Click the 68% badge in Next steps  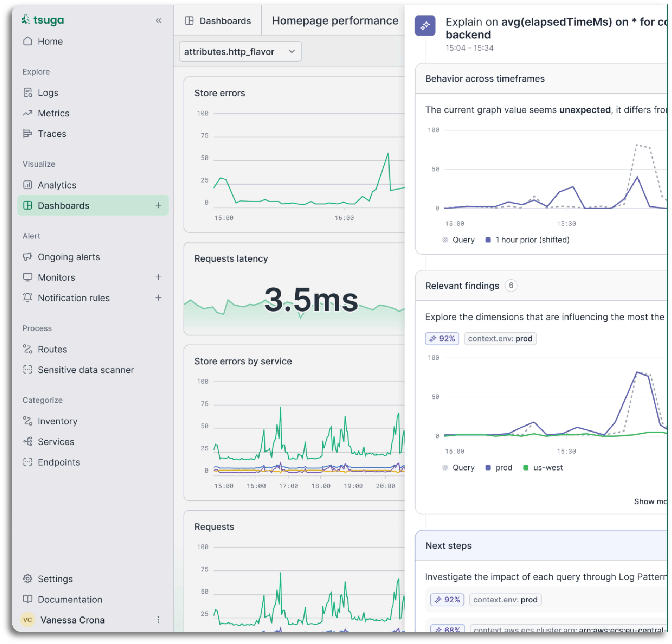click(447, 629)
